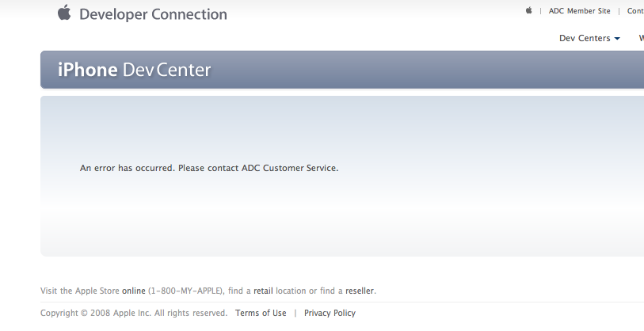Click the iPhone Dev Center banner heading
This screenshot has height=331, width=644.
[135, 70]
